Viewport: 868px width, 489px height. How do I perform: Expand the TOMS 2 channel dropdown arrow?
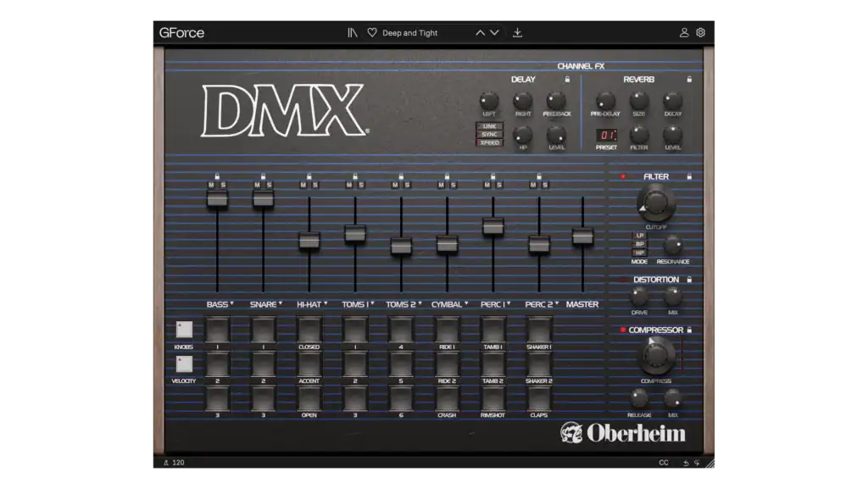[420, 303]
